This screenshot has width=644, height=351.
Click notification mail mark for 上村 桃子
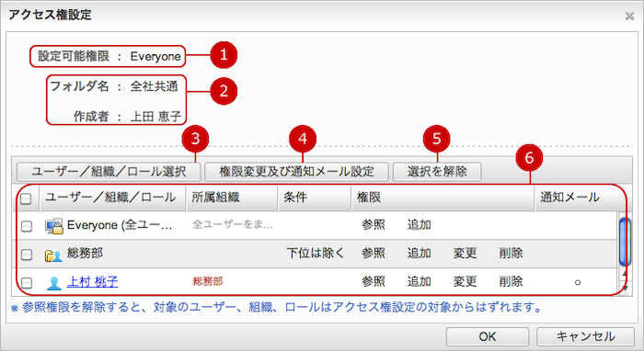[578, 282]
